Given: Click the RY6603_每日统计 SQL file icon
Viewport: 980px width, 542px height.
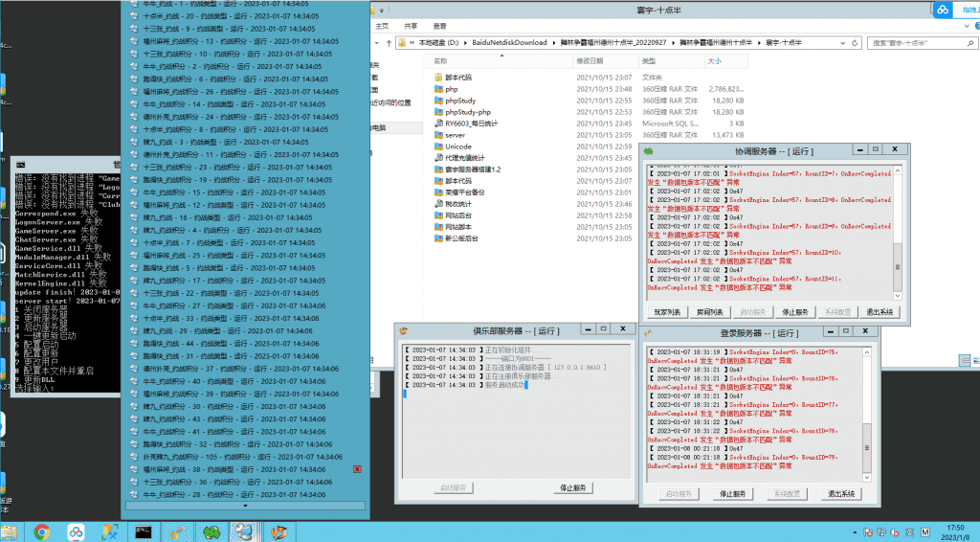Looking at the screenshot, I should pos(438,124).
